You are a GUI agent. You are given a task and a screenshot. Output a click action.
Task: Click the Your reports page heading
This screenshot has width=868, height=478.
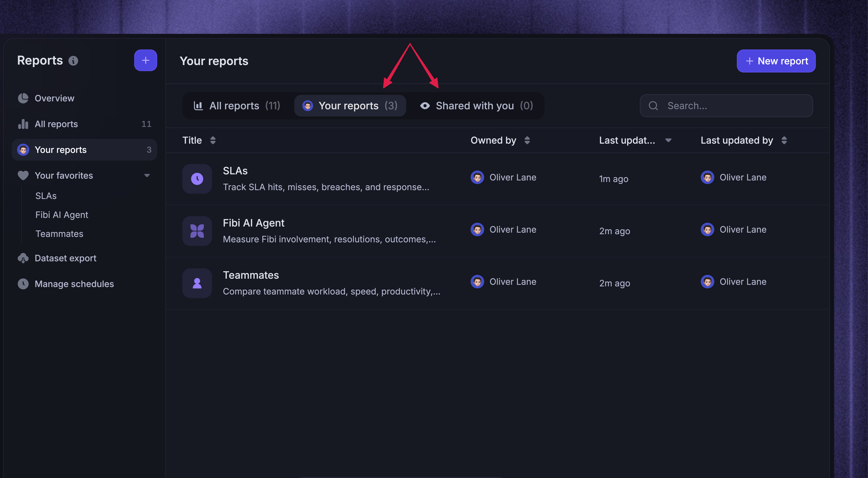pos(214,61)
